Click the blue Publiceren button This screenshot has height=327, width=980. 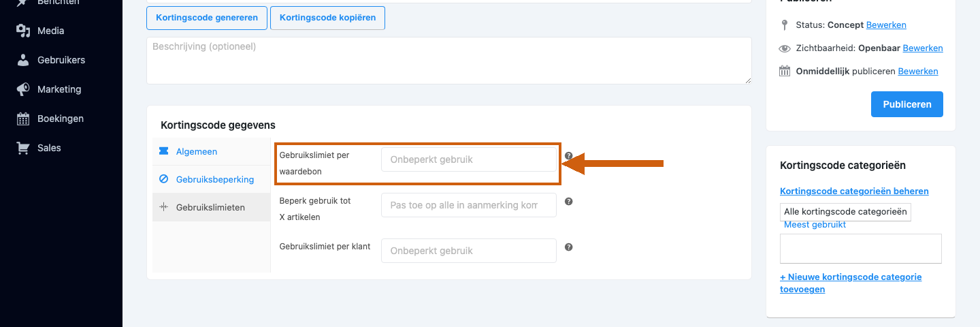(x=907, y=104)
